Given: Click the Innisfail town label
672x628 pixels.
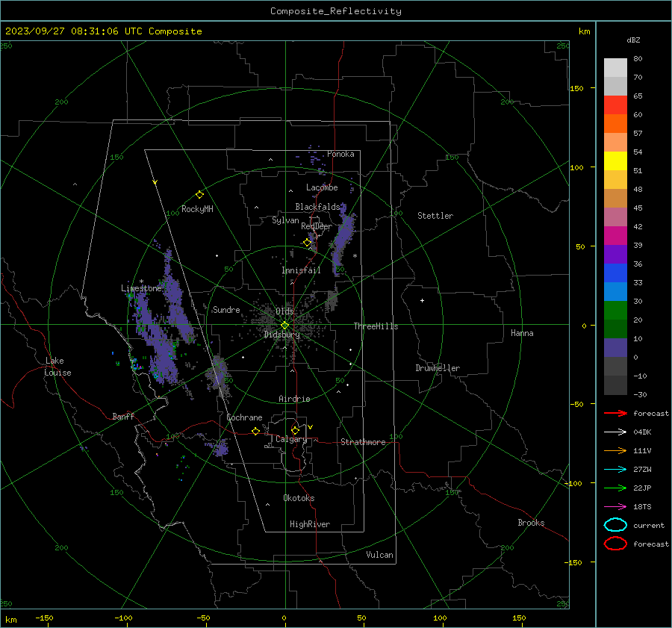Looking at the screenshot, I should [301, 270].
